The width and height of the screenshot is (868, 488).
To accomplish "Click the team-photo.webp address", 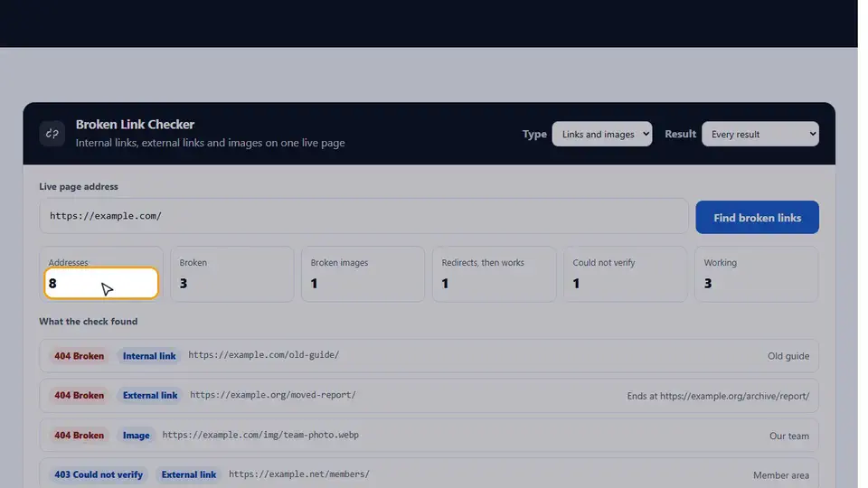I will point(260,435).
